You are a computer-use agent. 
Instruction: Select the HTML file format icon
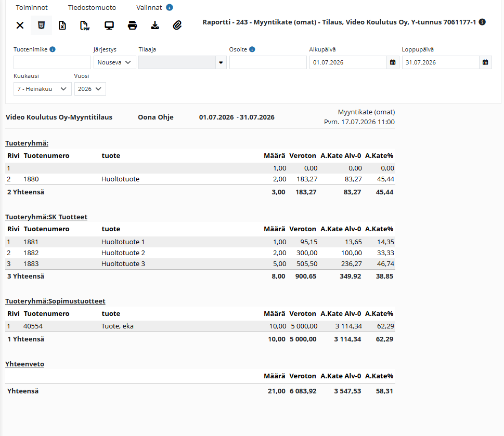41,25
